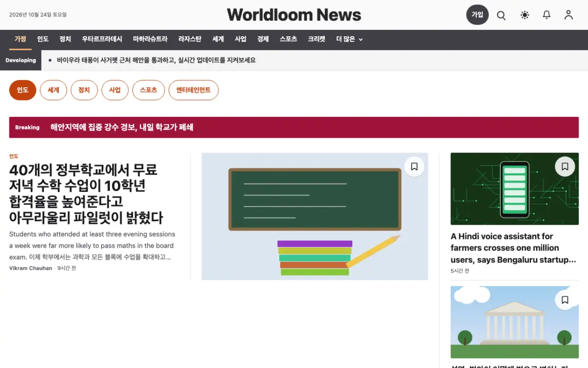Image resolution: width=588 pixels, height=368 pixels.
Task: Go to 사업 in navigation bar
Action: 241,39
